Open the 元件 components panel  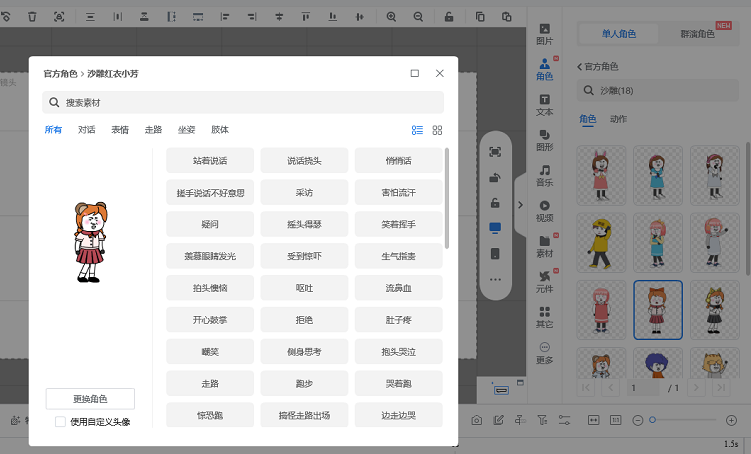[x=545, y=283]
